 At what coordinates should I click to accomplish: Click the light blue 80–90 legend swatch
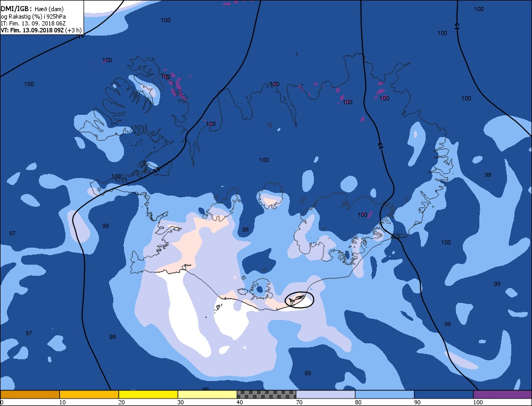pos(385,394)
